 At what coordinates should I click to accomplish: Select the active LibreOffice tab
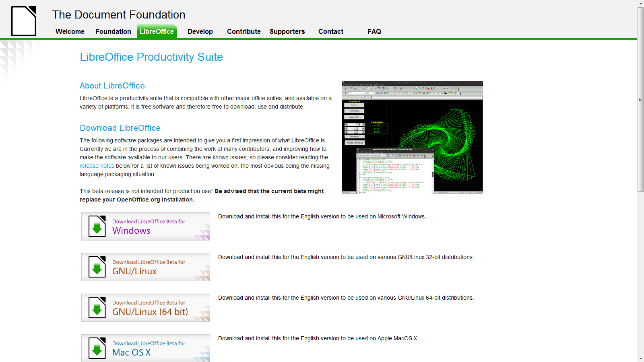click(157, 31)
